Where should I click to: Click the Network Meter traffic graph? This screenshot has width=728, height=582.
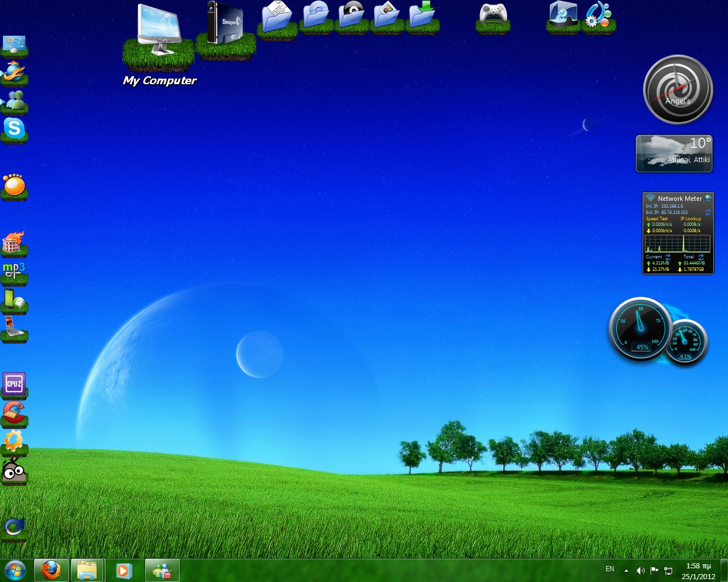[677, 243]
